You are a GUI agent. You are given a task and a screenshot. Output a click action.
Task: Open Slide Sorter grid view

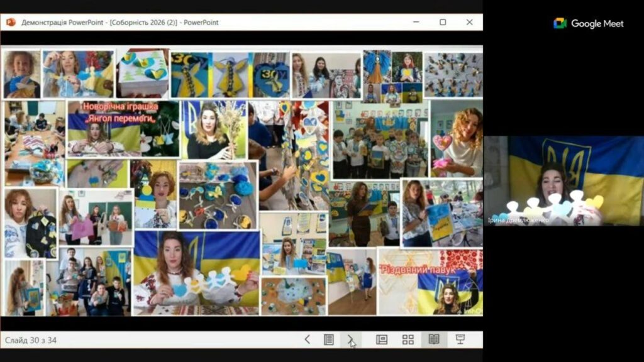click(x=408, y=339)
